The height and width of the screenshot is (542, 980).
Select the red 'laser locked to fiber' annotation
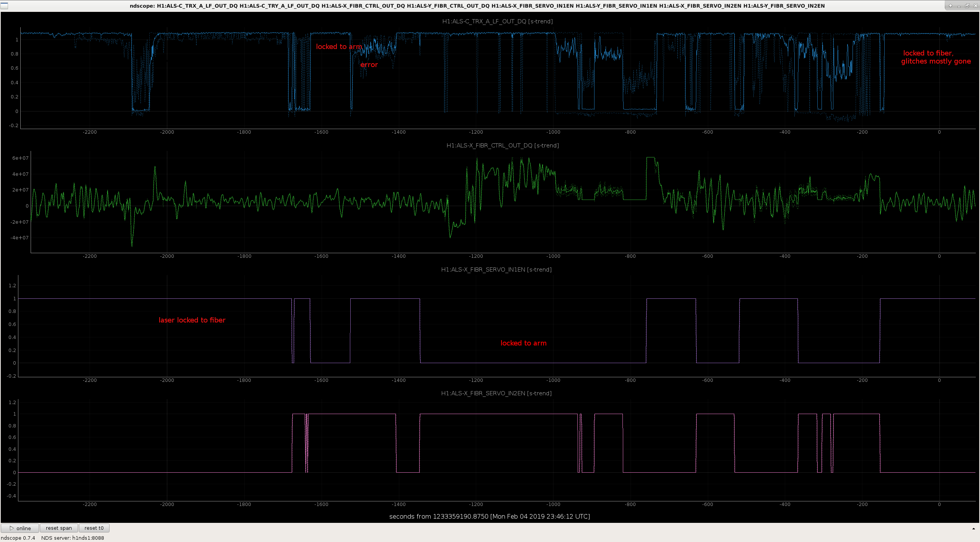point(192,320)
